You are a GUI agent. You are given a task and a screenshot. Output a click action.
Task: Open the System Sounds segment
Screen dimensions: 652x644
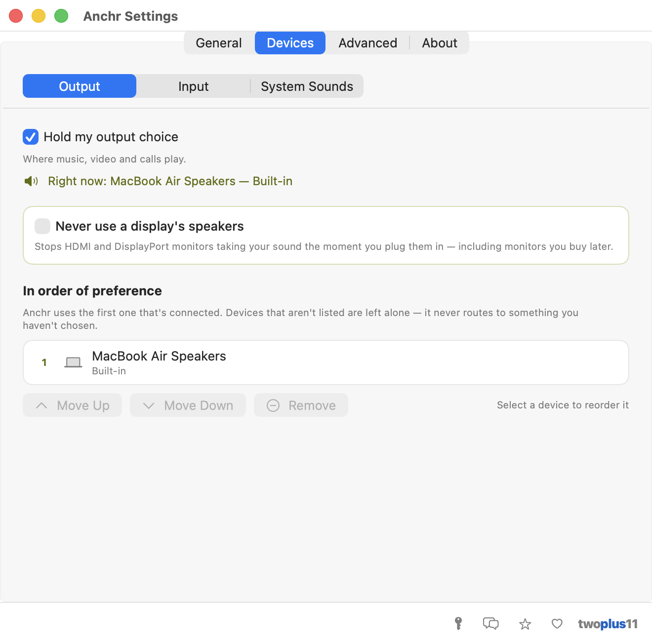tap(307, 86)
